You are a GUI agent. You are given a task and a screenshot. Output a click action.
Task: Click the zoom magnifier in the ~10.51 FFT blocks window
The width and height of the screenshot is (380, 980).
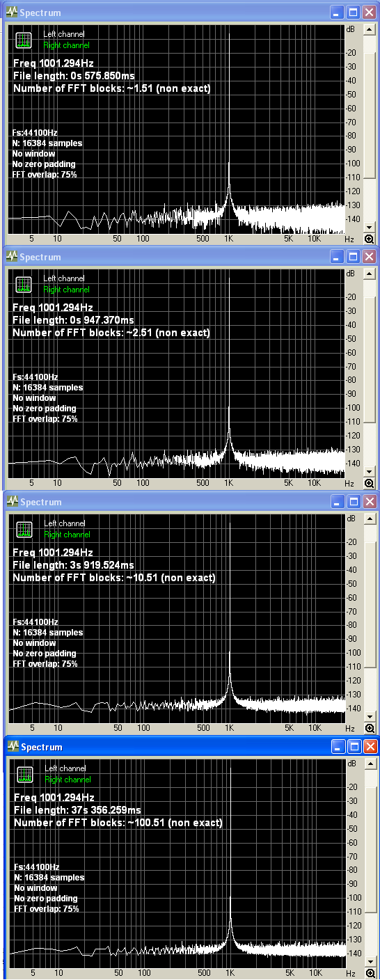[x=370, y=728]
